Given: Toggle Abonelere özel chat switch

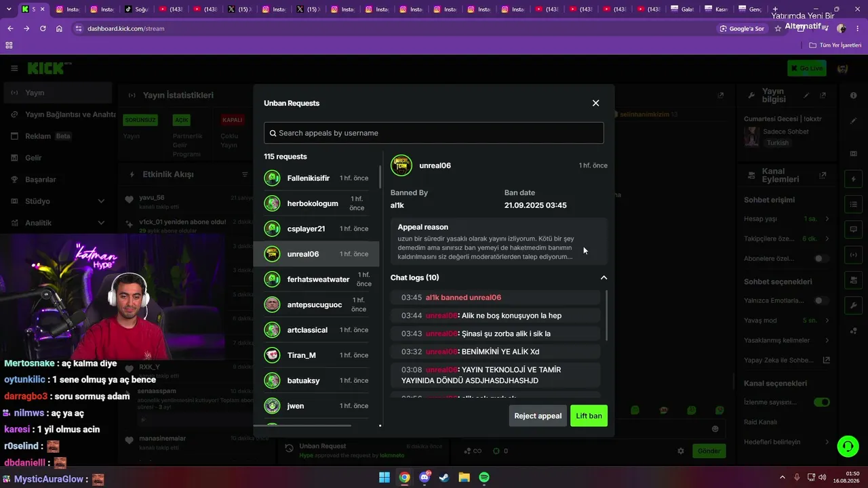Looking at the screenshot, I should [821, 259].
